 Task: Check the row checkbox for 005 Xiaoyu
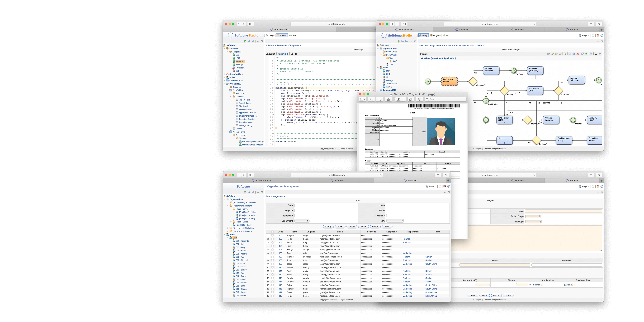coord(273,250)
